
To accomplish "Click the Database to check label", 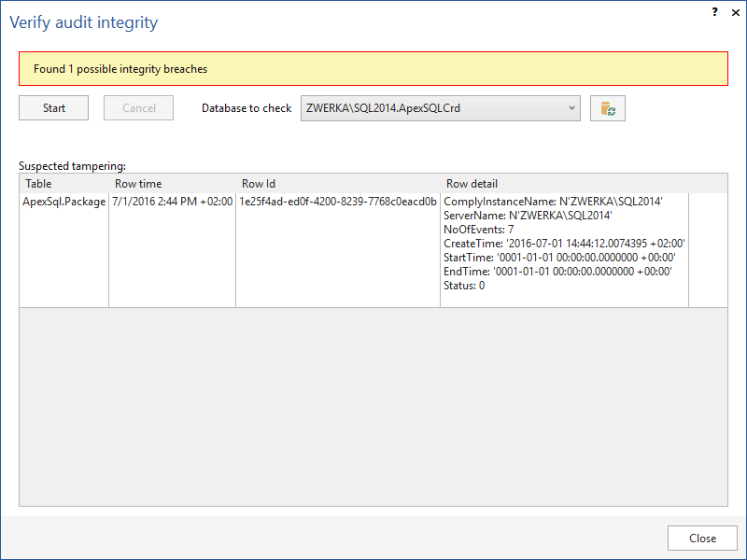I will coord(247,108).
